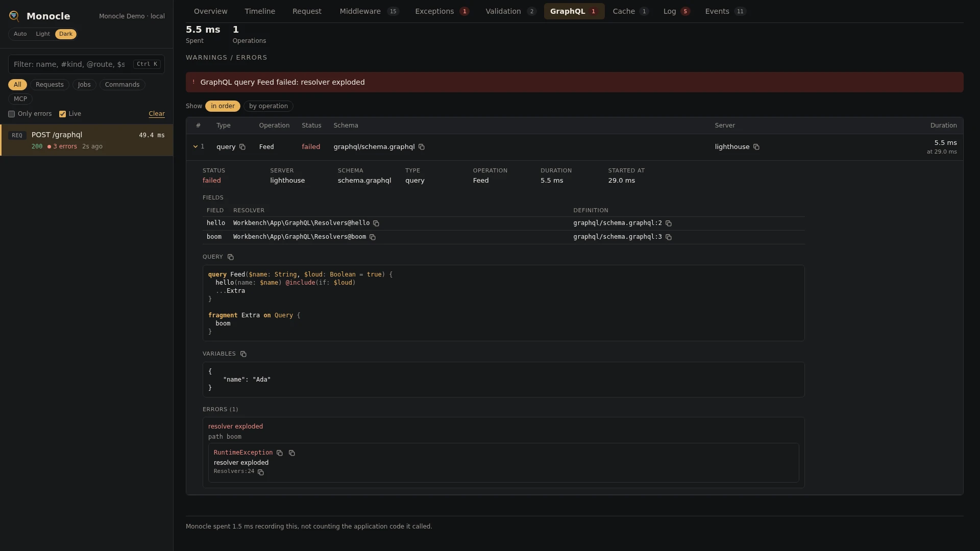980x551 pixels.
Task: Focus the filter search input
Action: [x=86, y=64]
